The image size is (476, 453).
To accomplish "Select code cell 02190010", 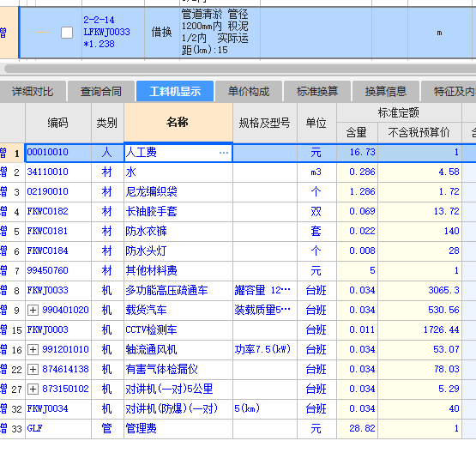I will coord(58,192).
